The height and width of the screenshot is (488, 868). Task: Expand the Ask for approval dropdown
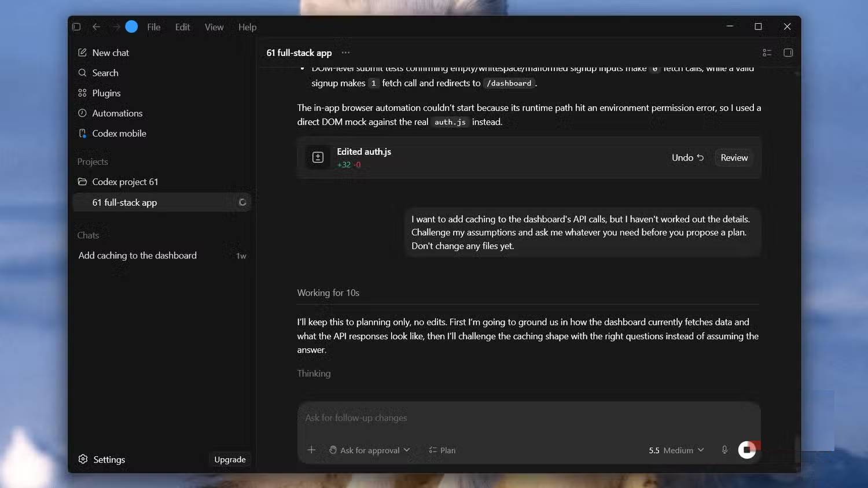[369, 450]
